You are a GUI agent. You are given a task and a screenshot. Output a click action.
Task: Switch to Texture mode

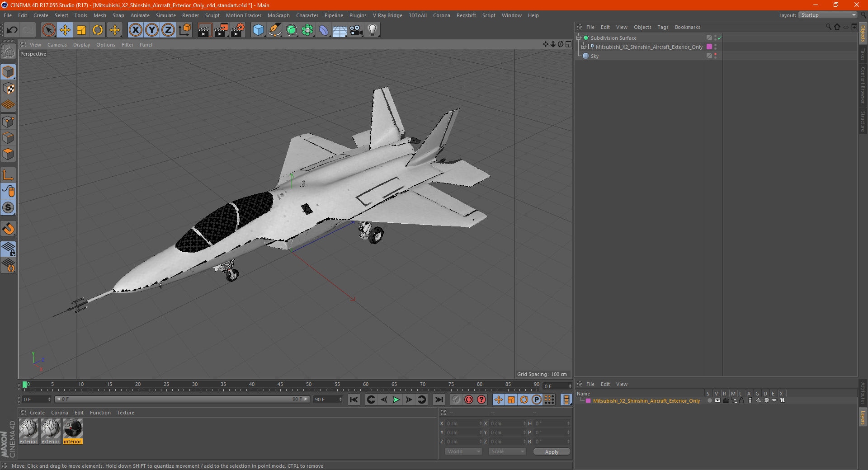click(x=9, y=89)
